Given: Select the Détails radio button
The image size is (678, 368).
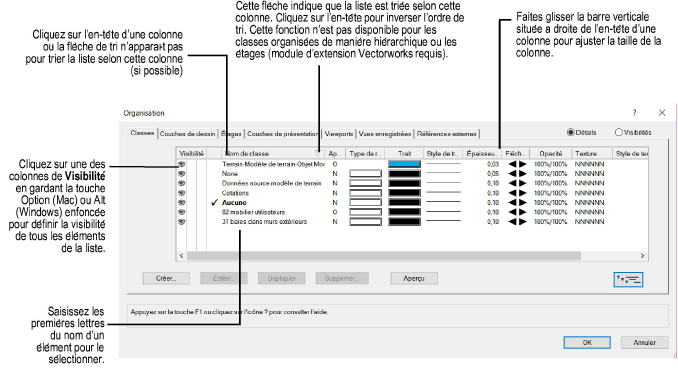Looking at the screenshot, I should (570, 132).
